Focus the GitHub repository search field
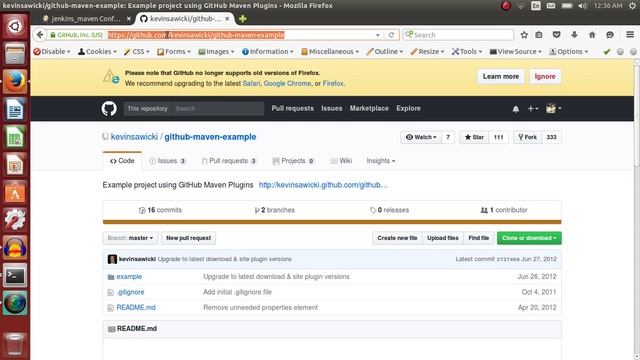The width and height of the screenshot is (640, 360). pyautogui.click(x=218, y=109)
